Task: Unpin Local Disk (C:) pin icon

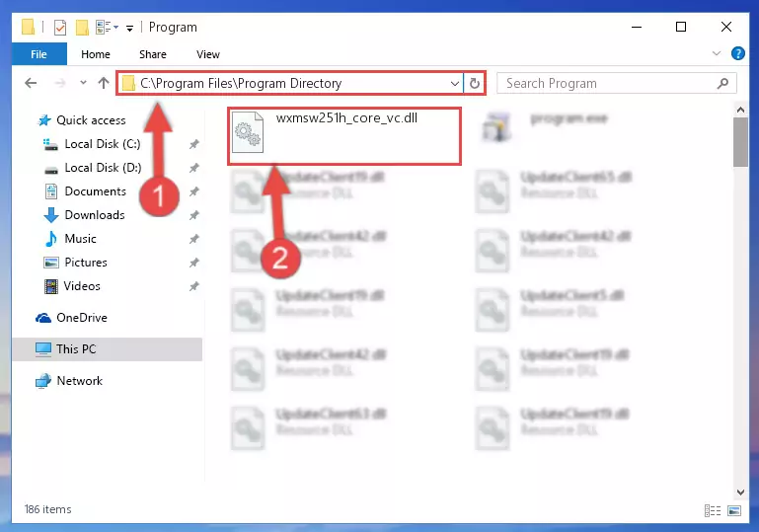Action: (194, 144)
